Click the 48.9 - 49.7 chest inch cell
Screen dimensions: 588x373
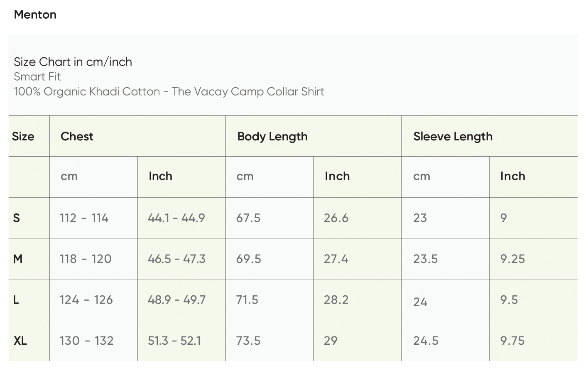tap(176, 300)
